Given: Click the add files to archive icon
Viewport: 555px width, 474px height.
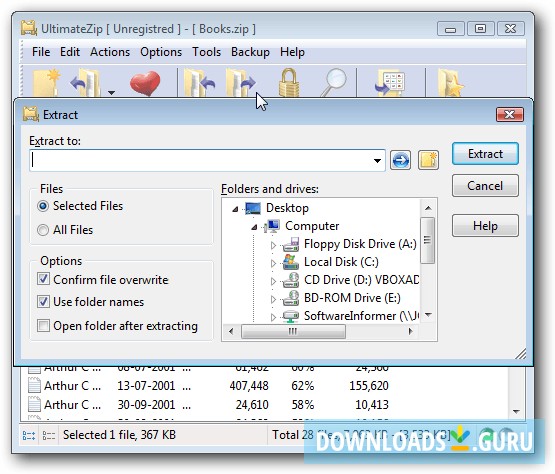Looking at the screenshot, I should tap(199, 83).
